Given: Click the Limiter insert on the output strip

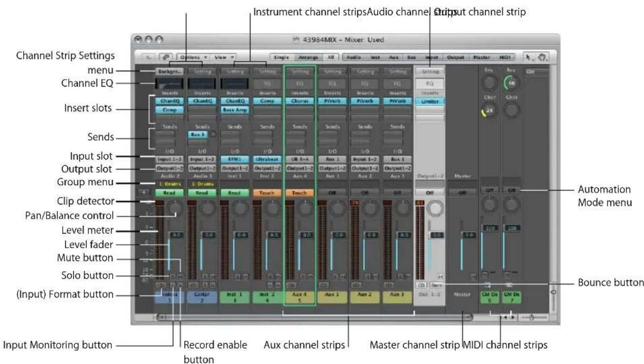Looking at the screenshot, I should (x=430, y=101).
